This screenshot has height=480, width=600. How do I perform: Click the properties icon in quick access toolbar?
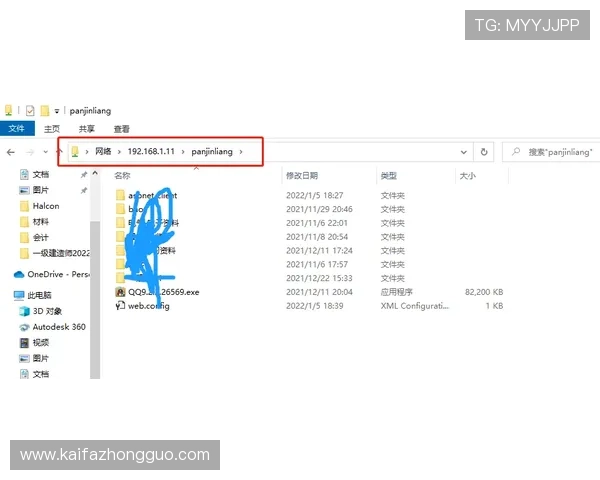click(x=30, y=111)
